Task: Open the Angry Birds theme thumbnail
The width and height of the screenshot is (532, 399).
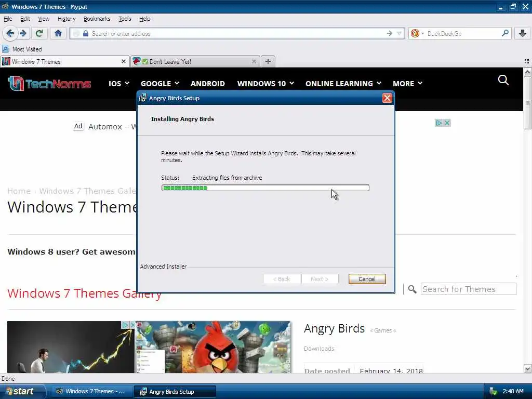Action: (x=213, y=347)
